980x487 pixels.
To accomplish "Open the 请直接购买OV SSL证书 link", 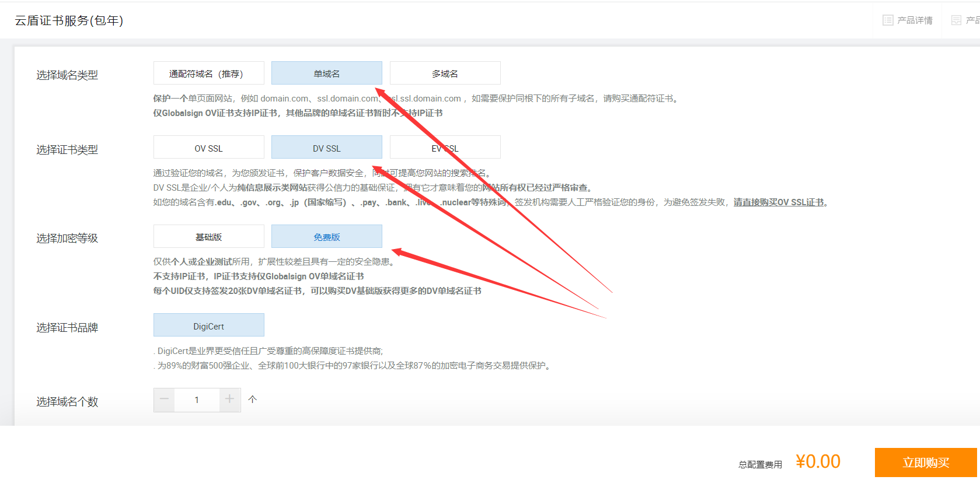I will pos(780,202).
